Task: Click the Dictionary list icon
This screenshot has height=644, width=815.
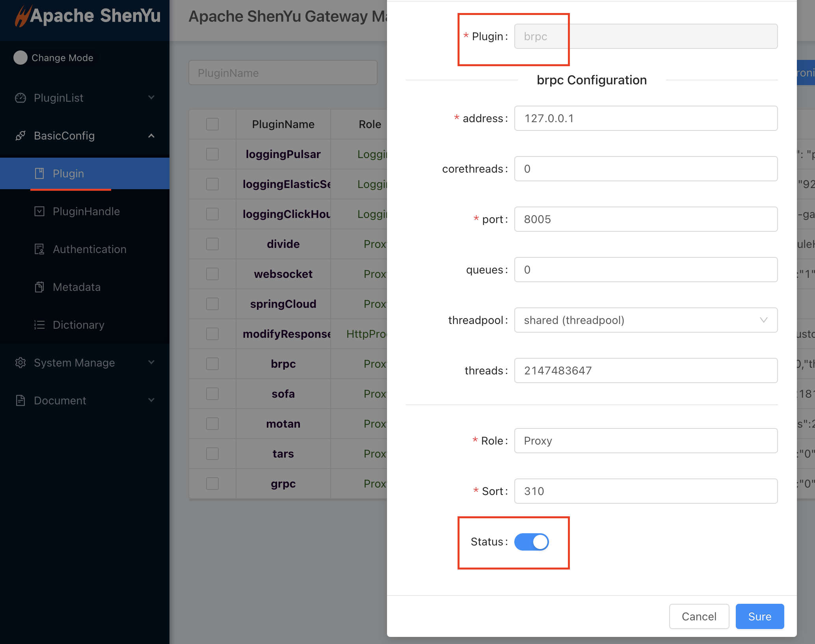Action: [x=39, y=325]
